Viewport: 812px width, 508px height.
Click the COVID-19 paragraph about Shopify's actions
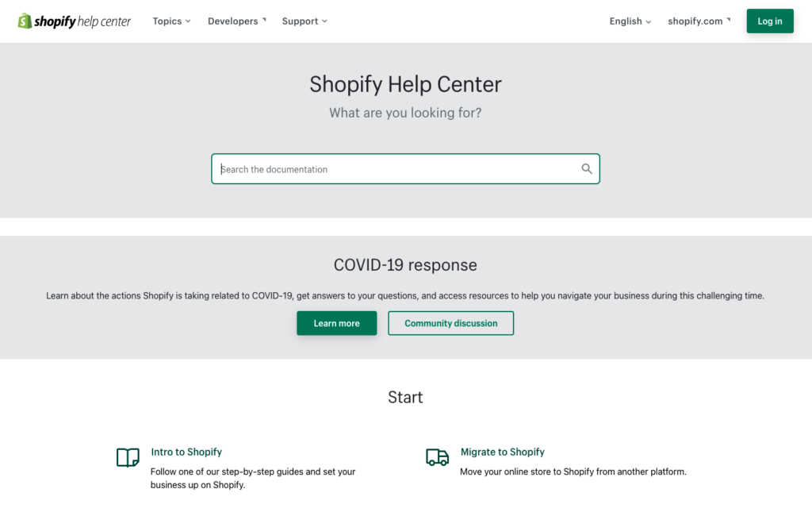pos(405,296)
